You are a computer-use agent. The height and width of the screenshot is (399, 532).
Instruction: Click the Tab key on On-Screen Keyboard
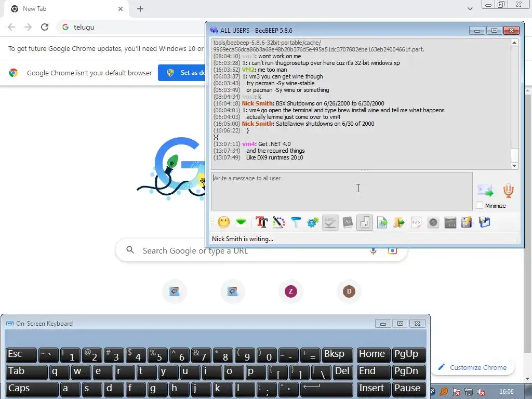26,372
